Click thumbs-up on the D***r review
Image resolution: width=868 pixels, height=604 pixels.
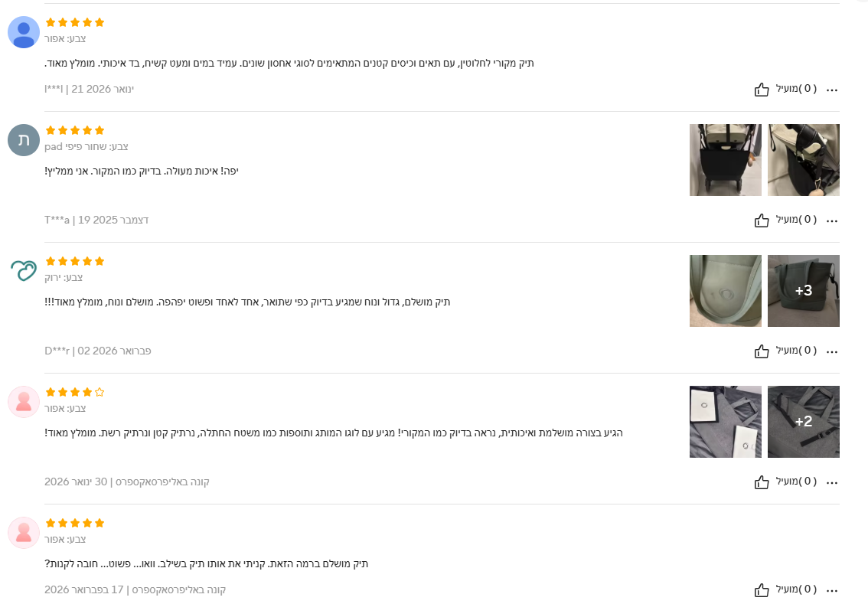761,351
